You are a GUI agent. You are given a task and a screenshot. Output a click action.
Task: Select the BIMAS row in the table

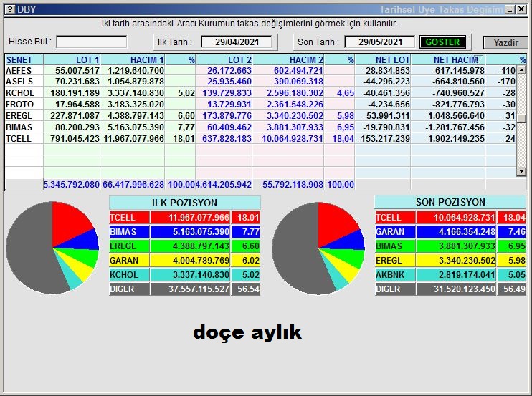260,127
